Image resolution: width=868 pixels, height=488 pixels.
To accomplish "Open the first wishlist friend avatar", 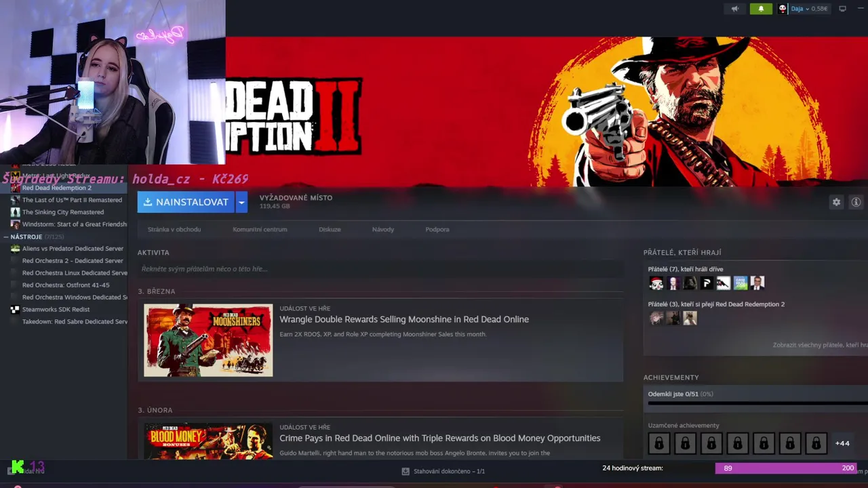I will tap(656, 318).
